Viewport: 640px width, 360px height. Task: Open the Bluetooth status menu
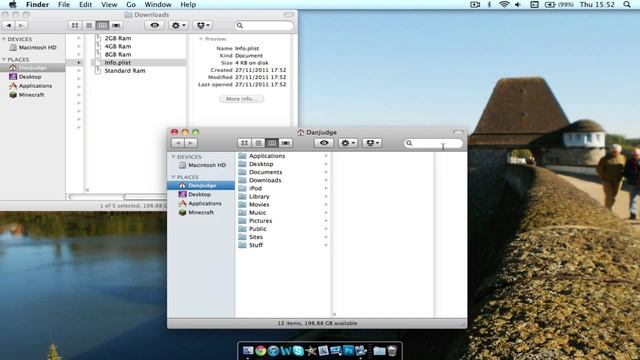pos(489,4)
